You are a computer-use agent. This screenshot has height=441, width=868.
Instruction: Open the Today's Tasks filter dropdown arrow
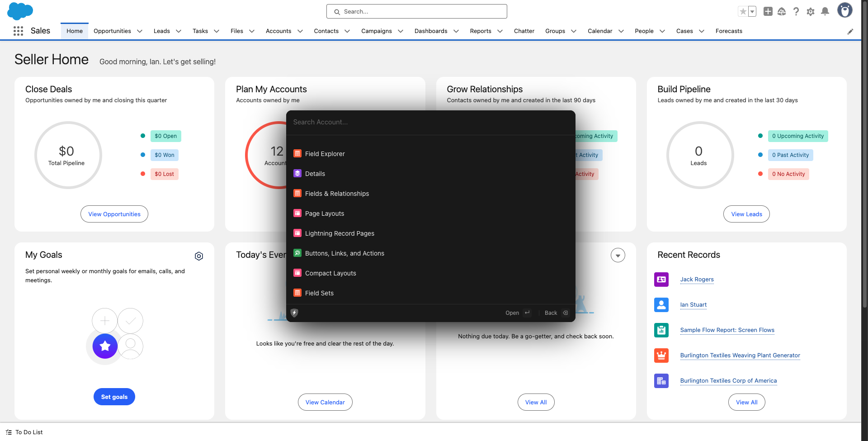(618, 256)
